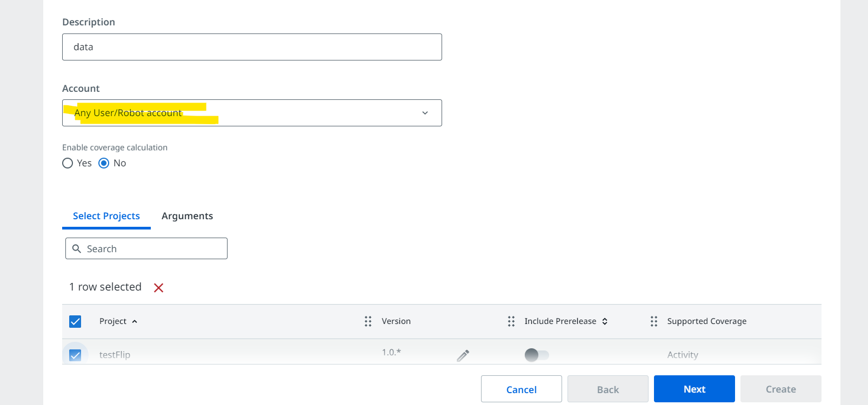Switch to the Arguments tab
Image resolution: width=868 pixels, height=405 pixels.
coord(187,216)
